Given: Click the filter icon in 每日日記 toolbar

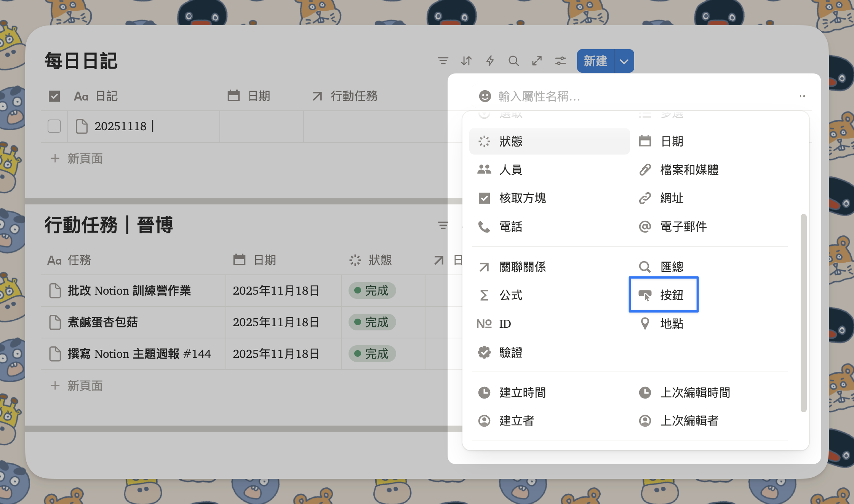Looking at the screenshot, I should 443,61.
